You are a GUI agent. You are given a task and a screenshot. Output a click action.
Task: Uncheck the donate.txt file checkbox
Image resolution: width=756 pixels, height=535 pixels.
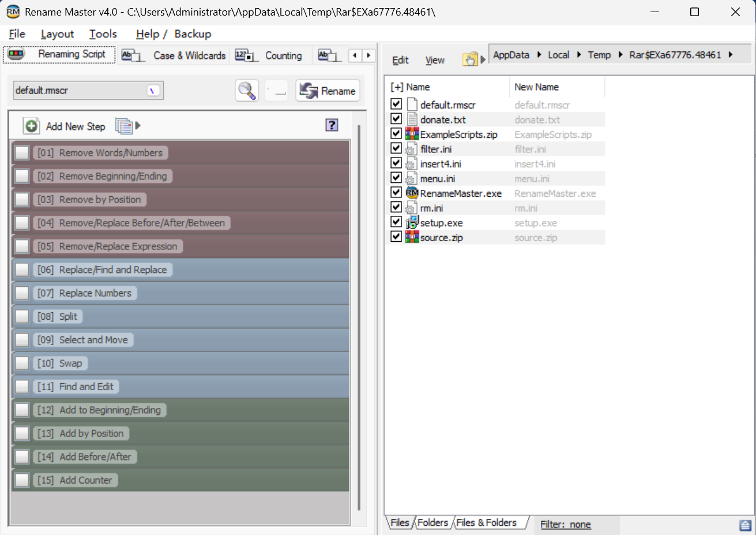click(x=396, y=119)
